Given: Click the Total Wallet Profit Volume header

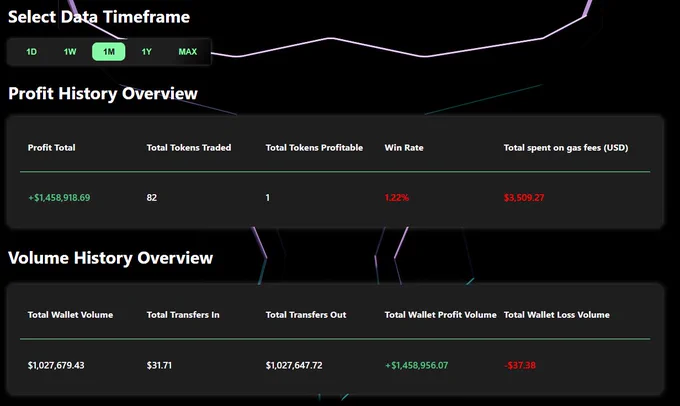Looking at the screenshot, I should click(440, 315).
